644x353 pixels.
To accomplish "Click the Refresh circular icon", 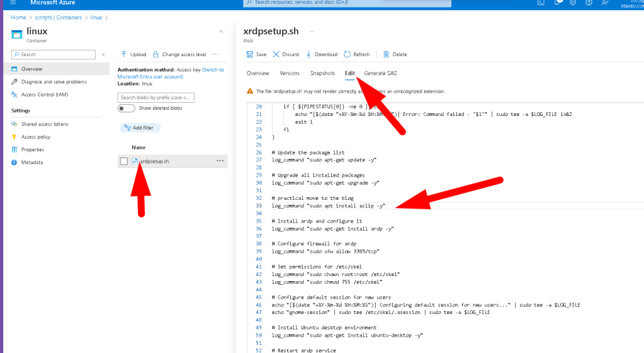I will point(347,54).
